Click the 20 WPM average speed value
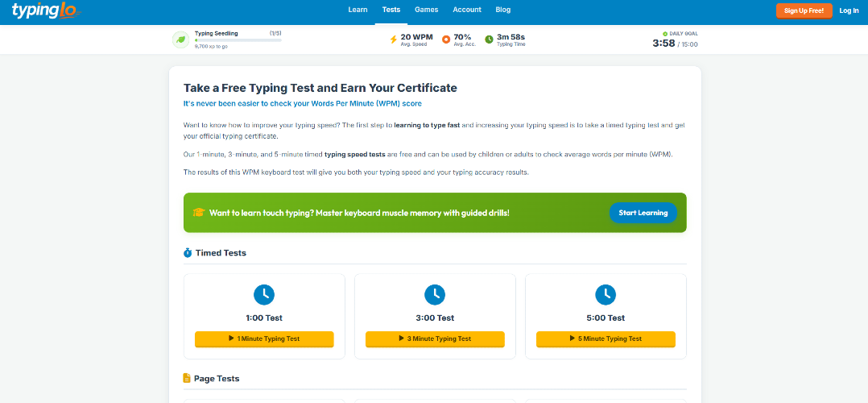The width and height of the screenshot is (868, 403). coord(416,37)
